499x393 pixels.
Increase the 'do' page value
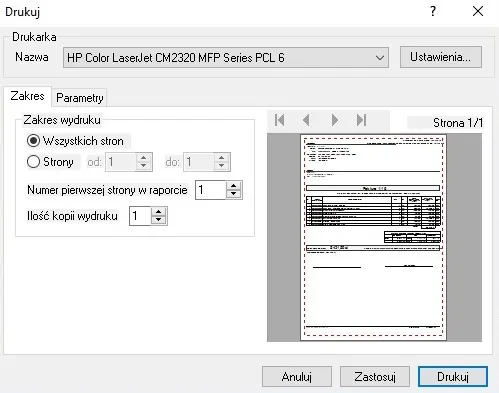221,158
